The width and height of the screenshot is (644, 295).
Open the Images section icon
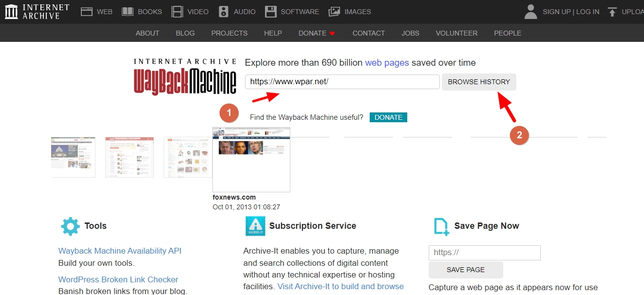click(x=334, y=12)
